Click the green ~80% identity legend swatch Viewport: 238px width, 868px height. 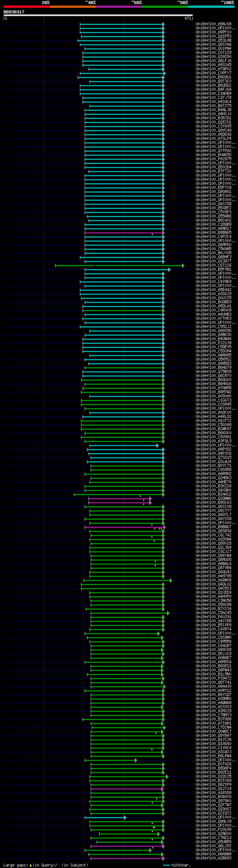pos(165,7)
